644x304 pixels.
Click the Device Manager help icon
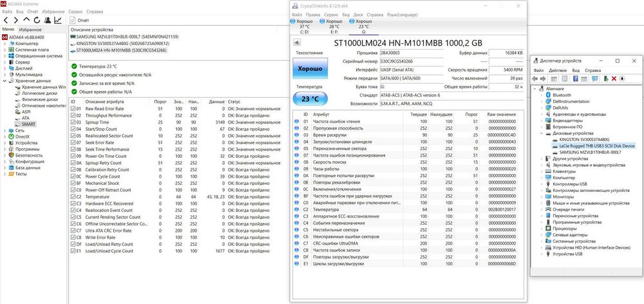(x=575, y=79)
